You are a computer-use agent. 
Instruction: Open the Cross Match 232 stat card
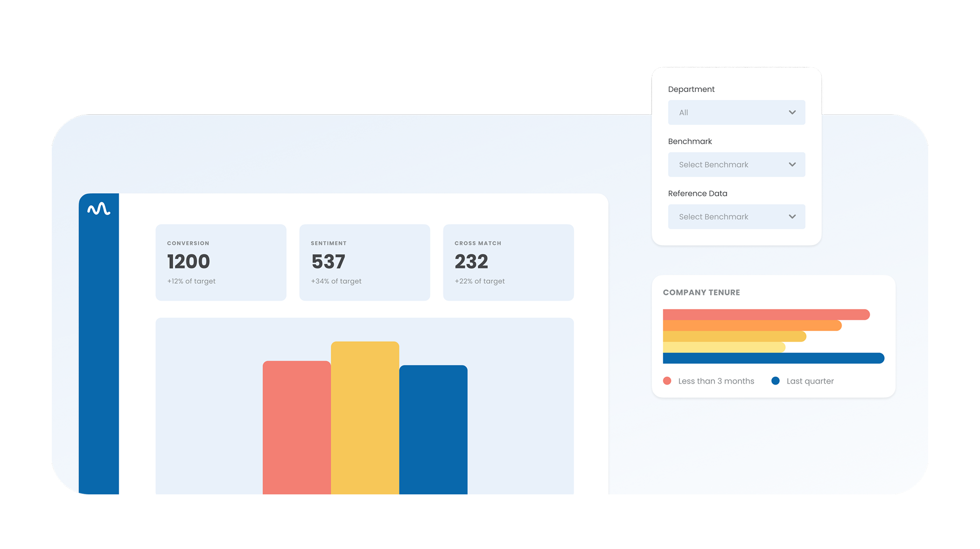(508, 262)
